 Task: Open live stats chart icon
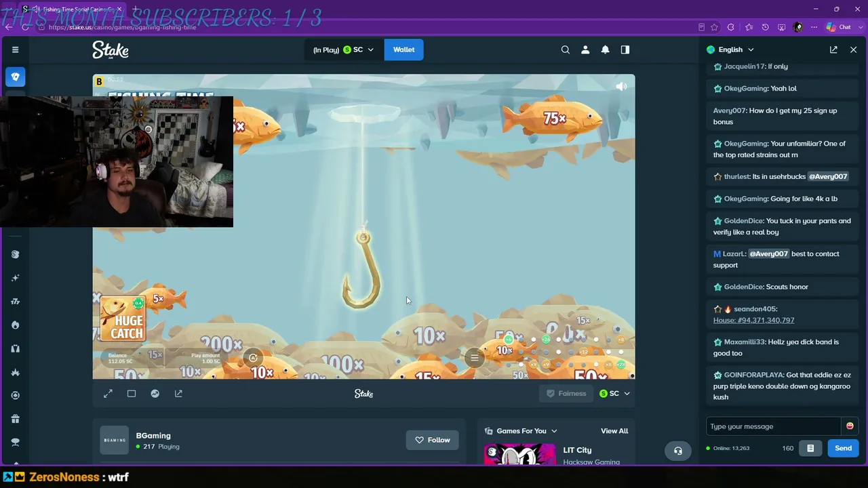pyautogui.click(x=155, y=394)
